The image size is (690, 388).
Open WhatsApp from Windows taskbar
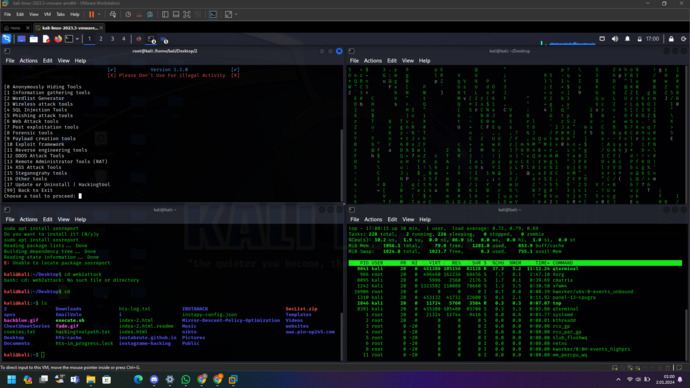186,379
